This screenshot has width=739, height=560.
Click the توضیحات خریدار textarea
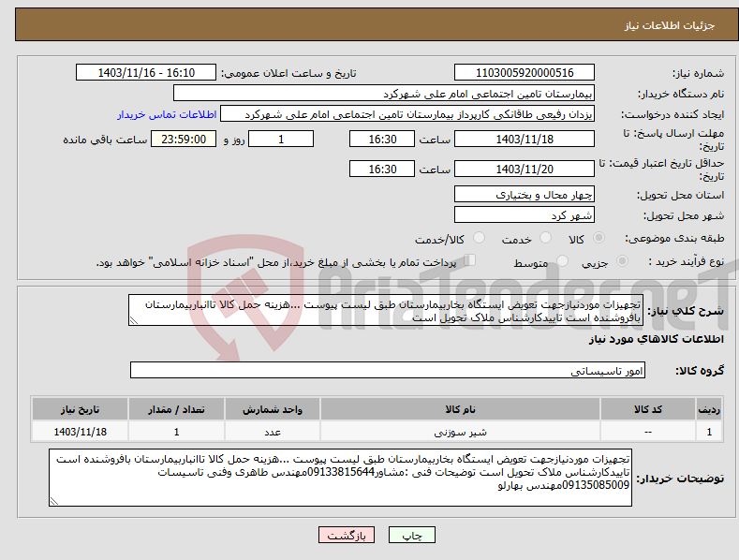tap(340, 478)
